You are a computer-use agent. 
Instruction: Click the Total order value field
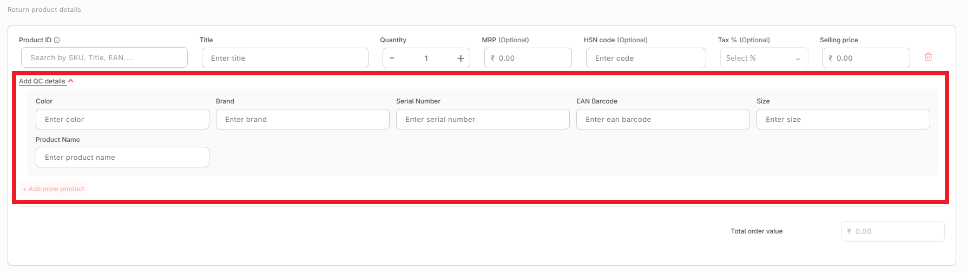(893, 231)
